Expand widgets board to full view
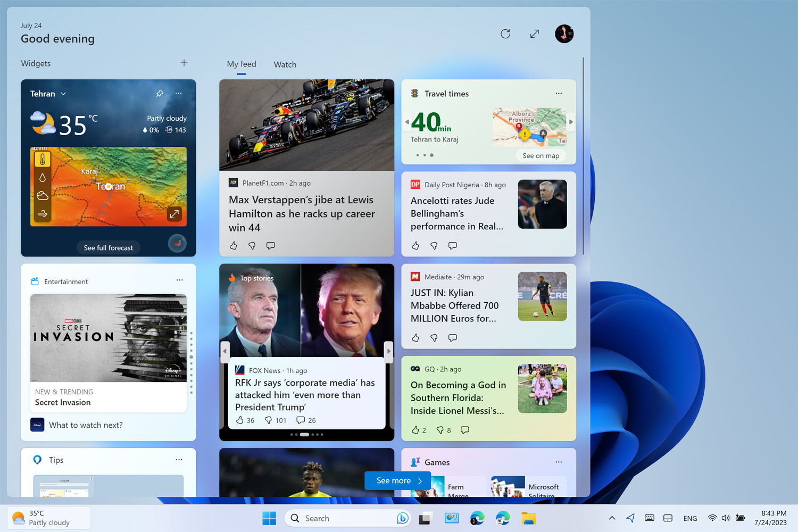This screenshot has height=532, width=798. [x=535, y=34]
